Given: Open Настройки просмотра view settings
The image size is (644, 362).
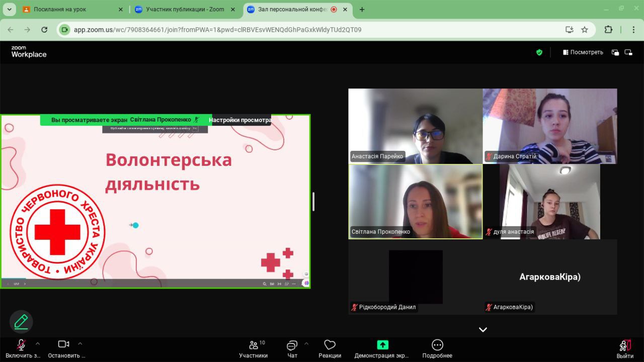Looking at the screenshot, I should tap(240, 120).
